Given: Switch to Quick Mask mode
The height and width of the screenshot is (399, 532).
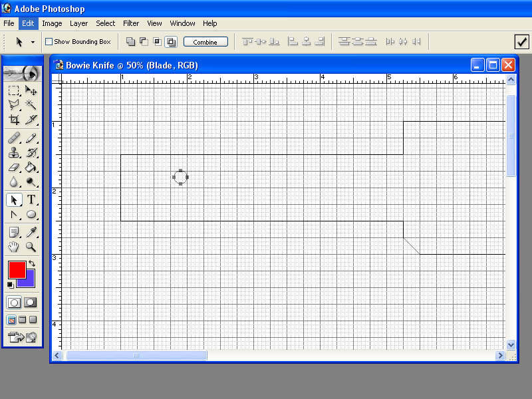Looking at the screenshot, I should pos(31,303).
